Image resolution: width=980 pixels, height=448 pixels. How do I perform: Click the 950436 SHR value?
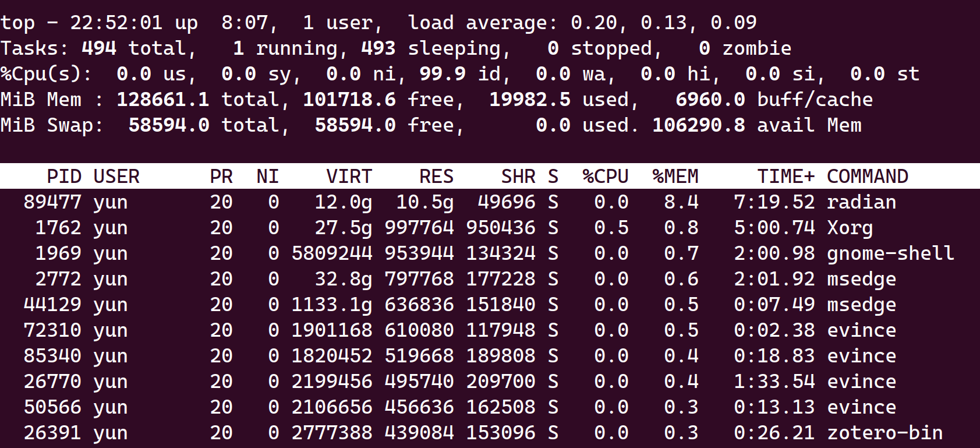click(501, 228)
